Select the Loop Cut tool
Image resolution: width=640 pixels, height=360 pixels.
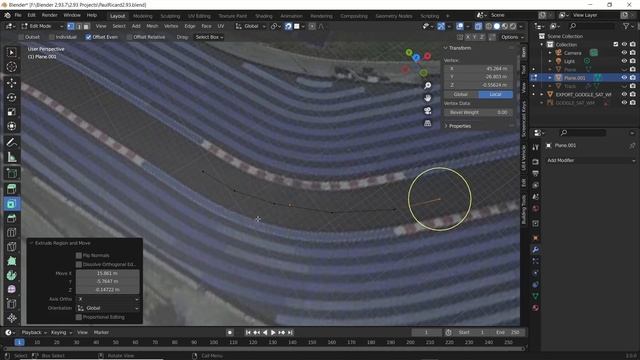11,233
